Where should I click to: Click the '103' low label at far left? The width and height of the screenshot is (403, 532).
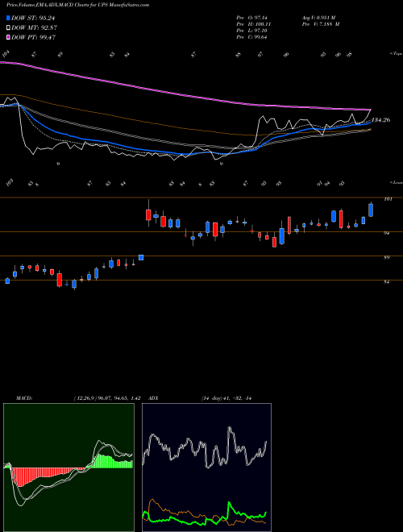click(10, 184)
